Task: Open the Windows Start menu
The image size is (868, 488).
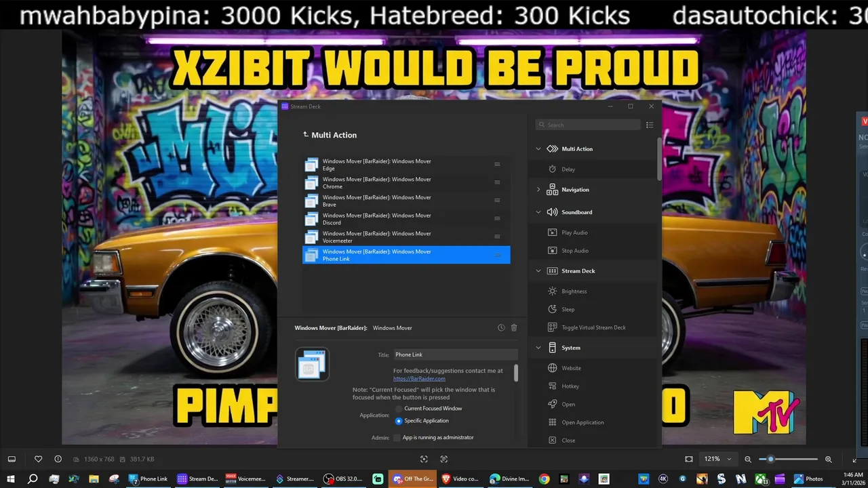Action: point(11,479)
